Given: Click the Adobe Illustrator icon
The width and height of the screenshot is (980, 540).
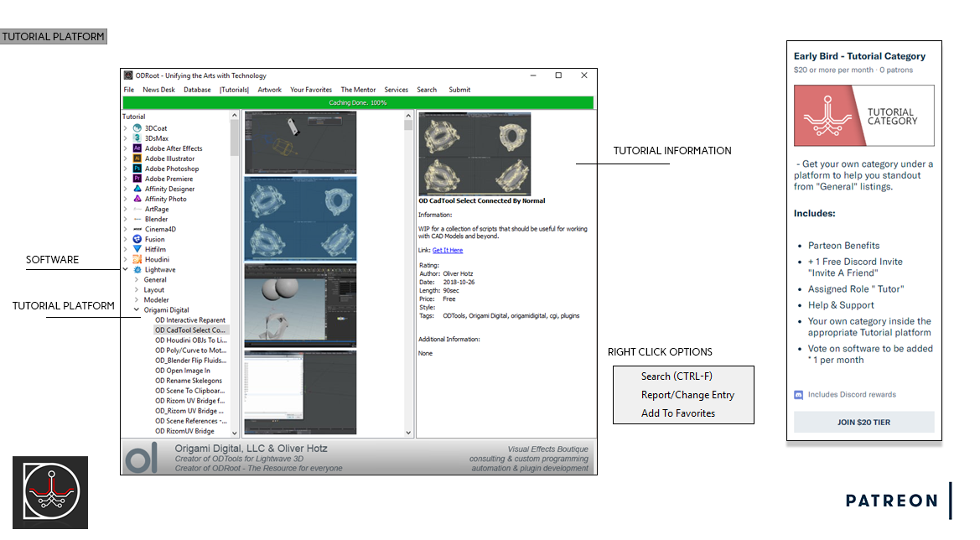Looking at the screenshot, I should (137, 158).
